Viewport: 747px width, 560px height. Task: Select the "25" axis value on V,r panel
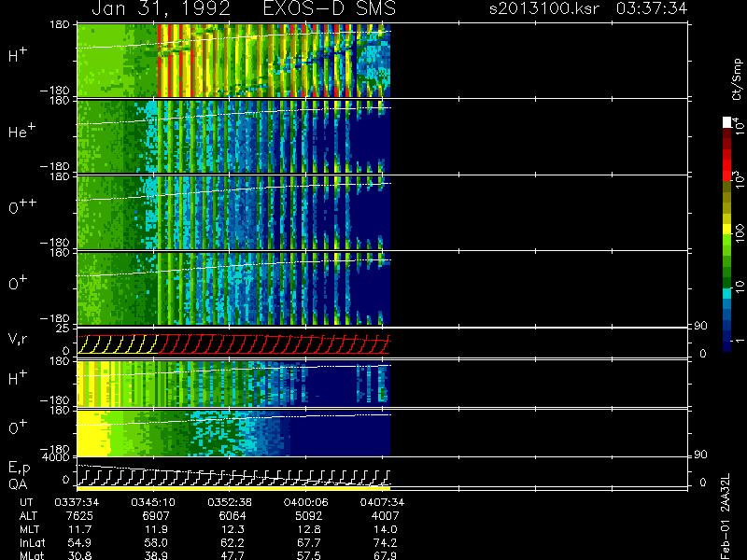(63, 329)
